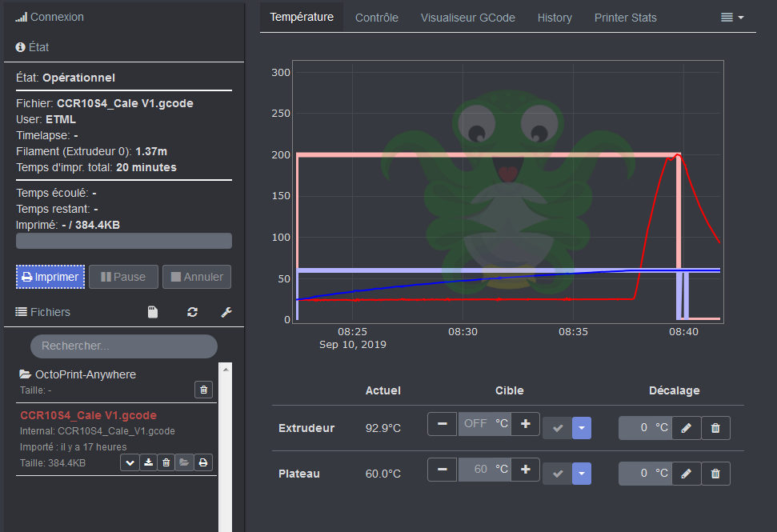The width and height of the screenshot is (777, 532).
Task: Click the 'Internal: CCR10S4_Cale_V1.gcode' text
Action: [97, 431]
